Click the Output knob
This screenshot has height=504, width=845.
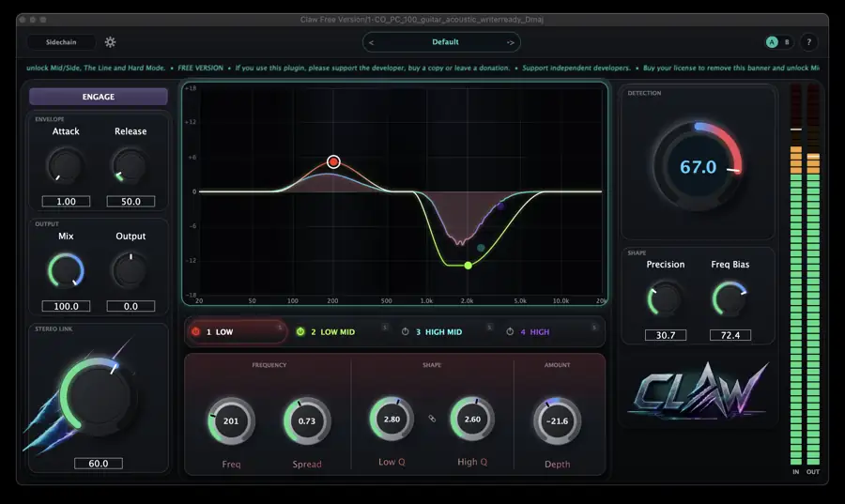click(x=130, y=271)
